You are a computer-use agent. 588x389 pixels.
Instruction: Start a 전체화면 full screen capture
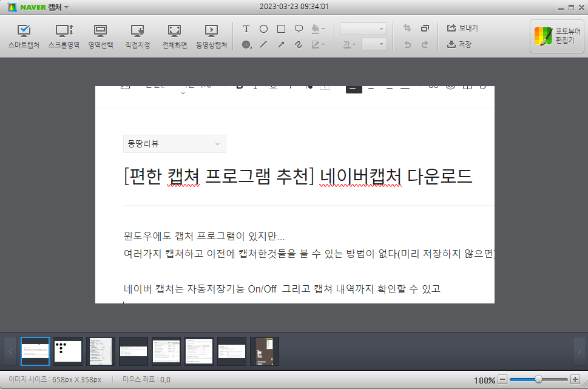click(174, 36)
